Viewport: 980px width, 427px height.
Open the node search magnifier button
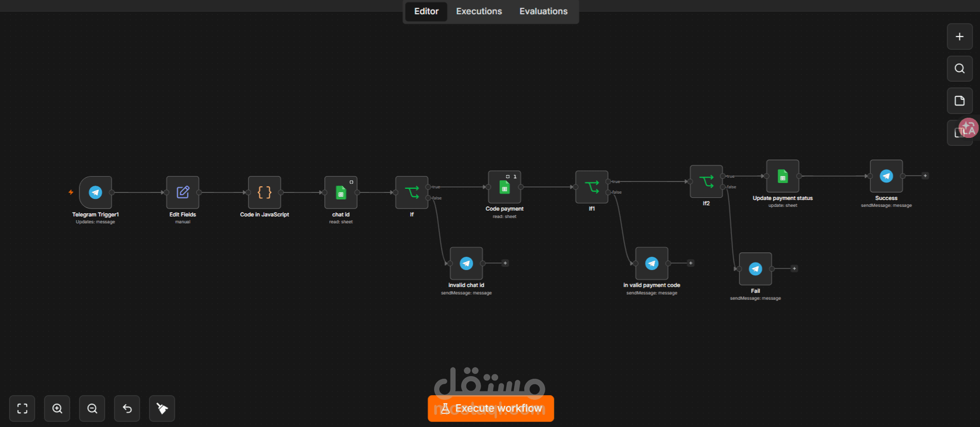click(959, 68)
